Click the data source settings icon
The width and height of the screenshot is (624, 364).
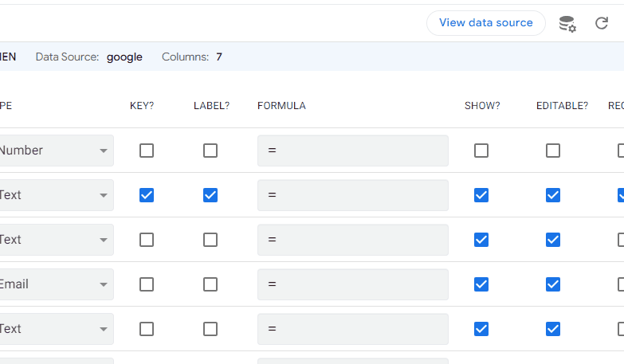pos(567,24)
